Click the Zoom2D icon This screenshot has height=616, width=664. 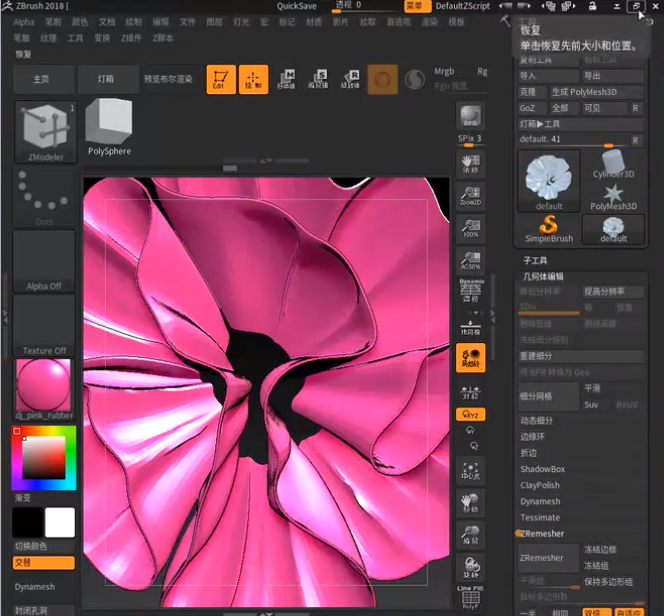coord(470,196)
